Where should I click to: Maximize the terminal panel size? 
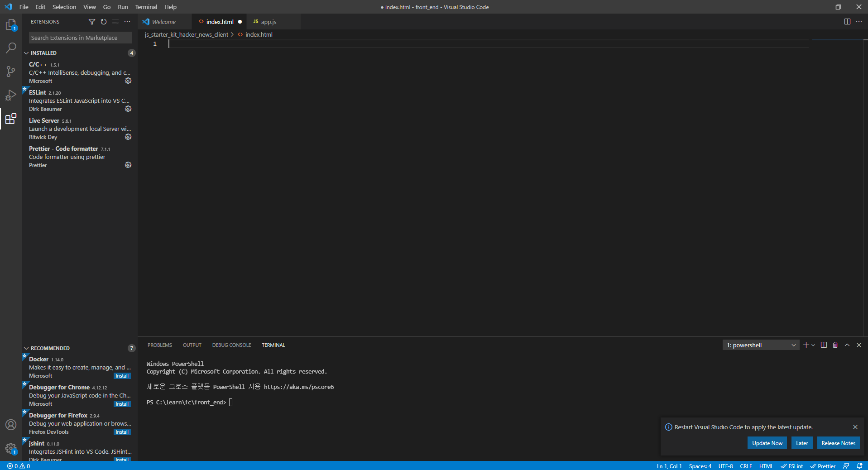[x=847, y=345]
